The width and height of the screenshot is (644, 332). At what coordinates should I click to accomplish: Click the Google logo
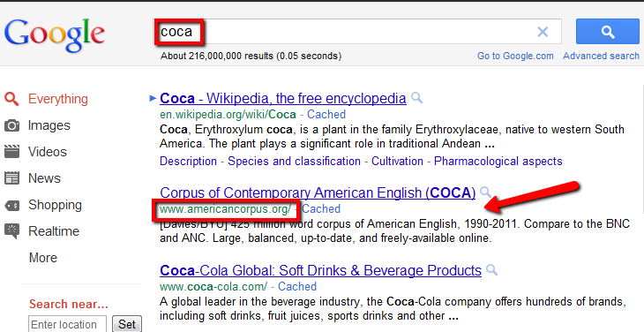[54, 35]
